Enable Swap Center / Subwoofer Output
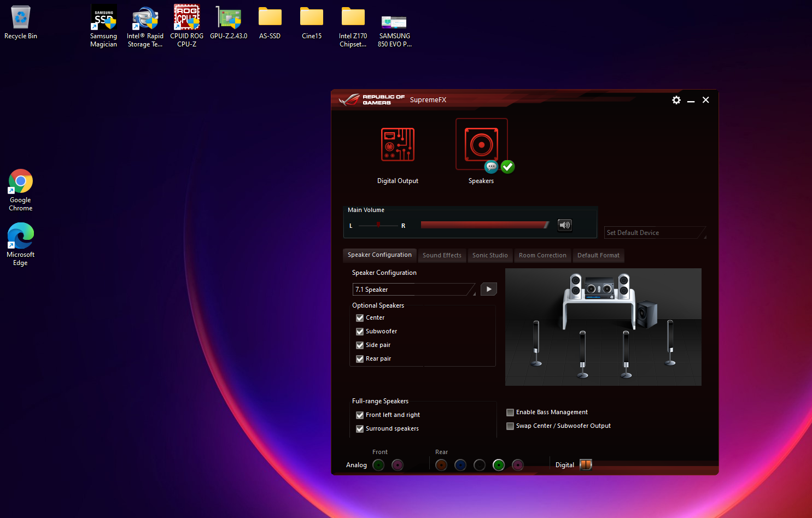The image size is (812, 518). pyautogui.click(x=510, y=426)
